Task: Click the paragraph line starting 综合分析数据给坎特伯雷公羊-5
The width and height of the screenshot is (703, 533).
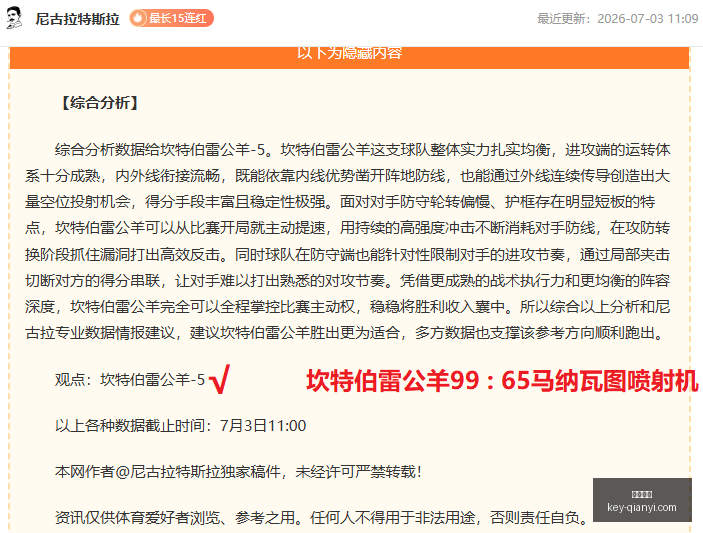Action: [x=362, y=149]
